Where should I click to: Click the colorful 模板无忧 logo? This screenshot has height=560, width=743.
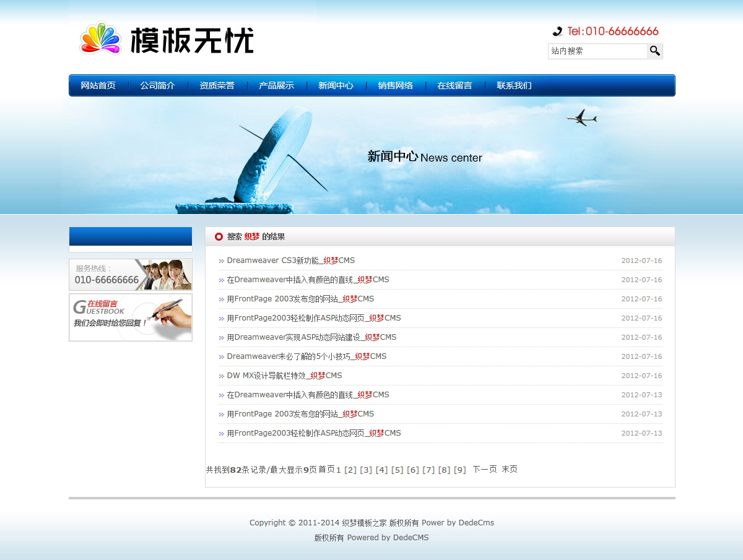point(167,40)
